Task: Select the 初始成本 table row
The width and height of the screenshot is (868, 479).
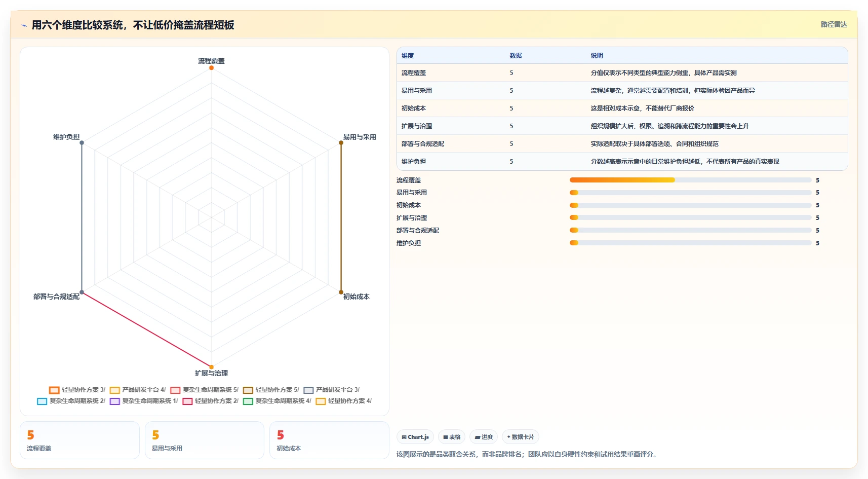Action: (x=622, y=108)
